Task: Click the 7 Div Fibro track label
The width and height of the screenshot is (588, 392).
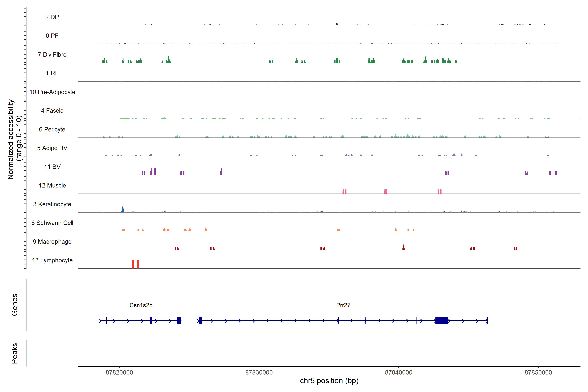Action: [52, 55]
